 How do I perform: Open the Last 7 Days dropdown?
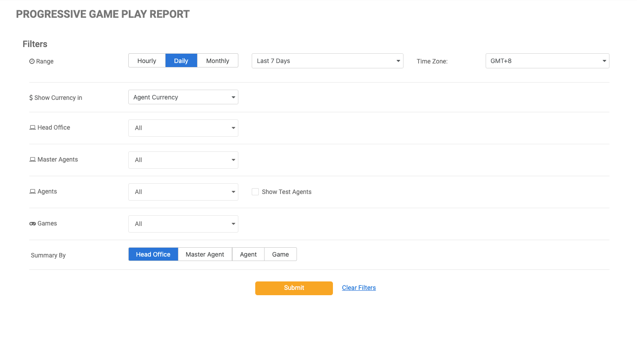pos(327,61)
